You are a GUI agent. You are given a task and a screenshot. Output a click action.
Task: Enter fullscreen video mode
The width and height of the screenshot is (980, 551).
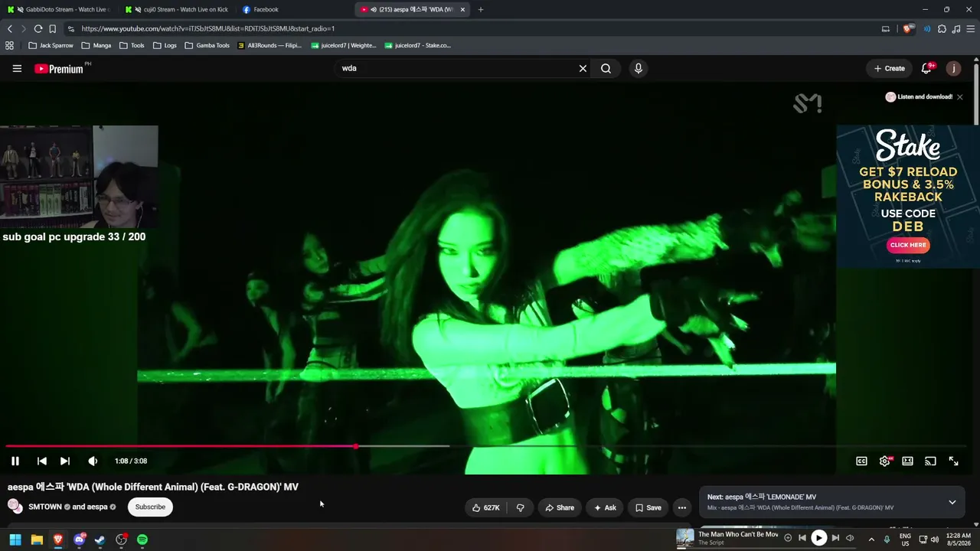[x=953, y=461]
